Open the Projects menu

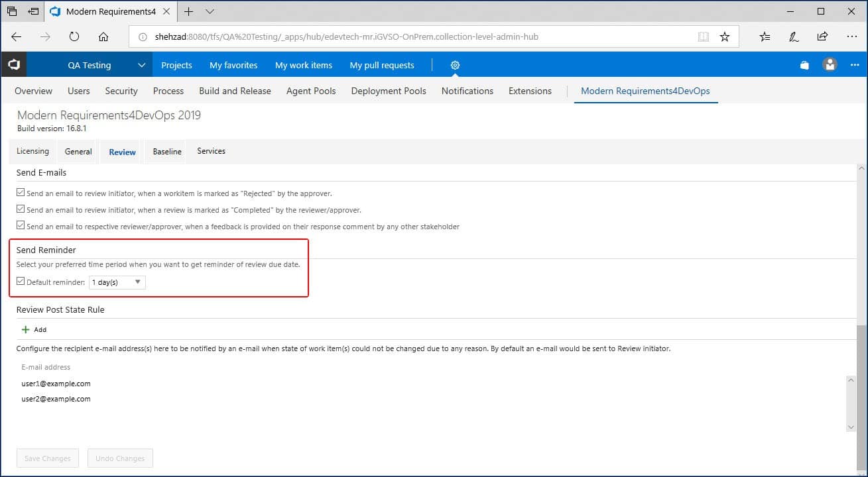pyautogui.click(x=176, y=65)
